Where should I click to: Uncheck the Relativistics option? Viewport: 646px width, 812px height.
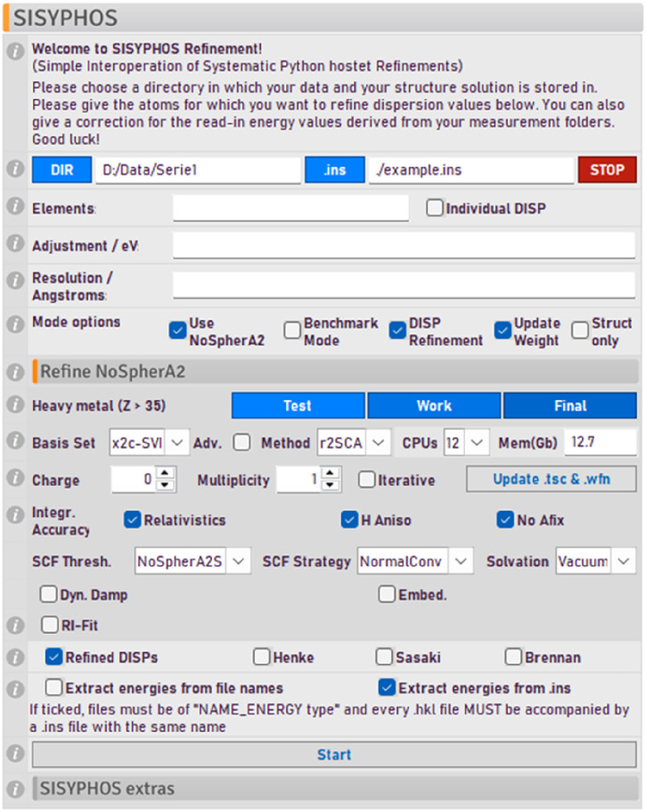133,520
